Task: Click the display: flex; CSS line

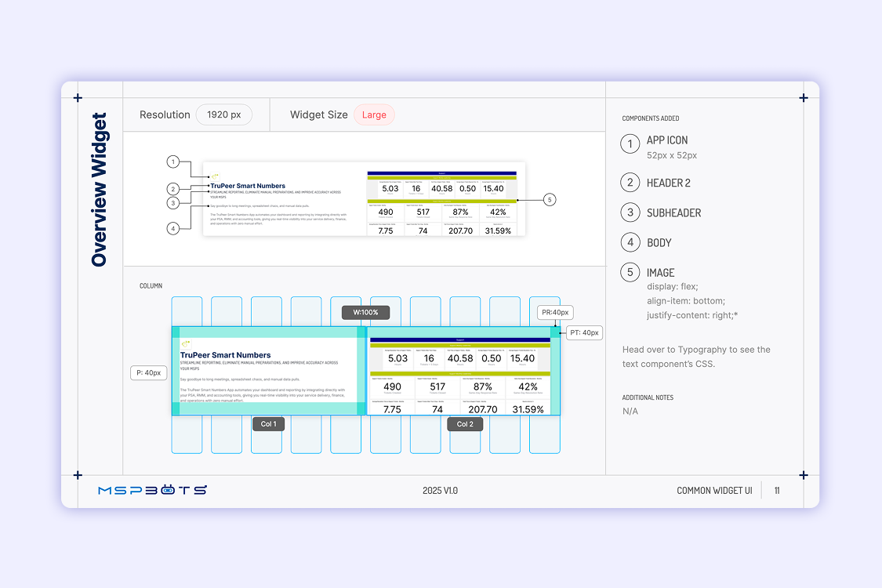Action: 672,286
